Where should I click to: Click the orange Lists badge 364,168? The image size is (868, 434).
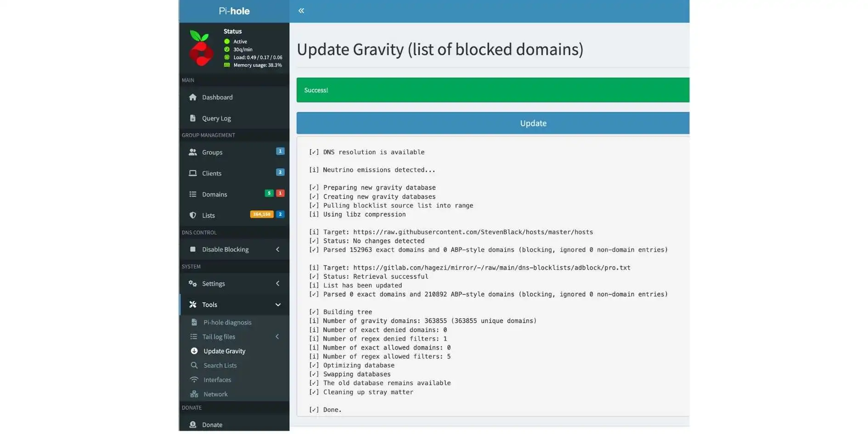[x=262, y=214]
